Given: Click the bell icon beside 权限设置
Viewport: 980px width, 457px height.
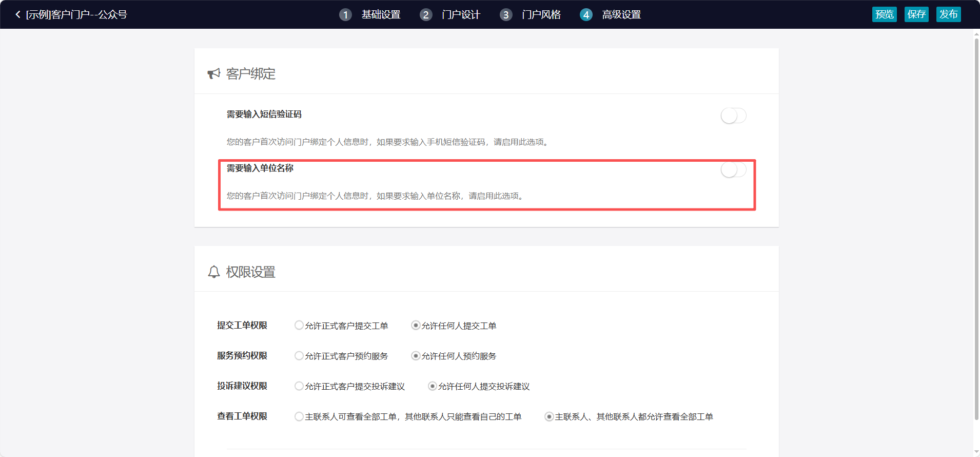Looking at the screenshot, I should click(x=214, y=272).
